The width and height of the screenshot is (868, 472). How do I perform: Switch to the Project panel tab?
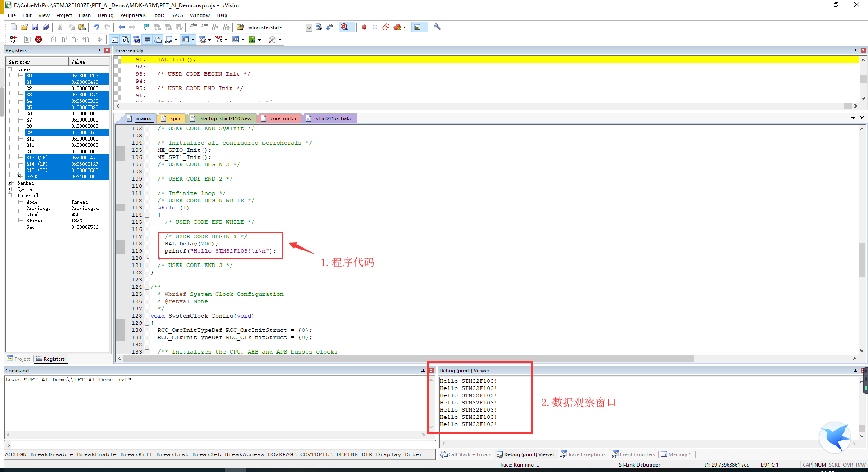point(18,359)
